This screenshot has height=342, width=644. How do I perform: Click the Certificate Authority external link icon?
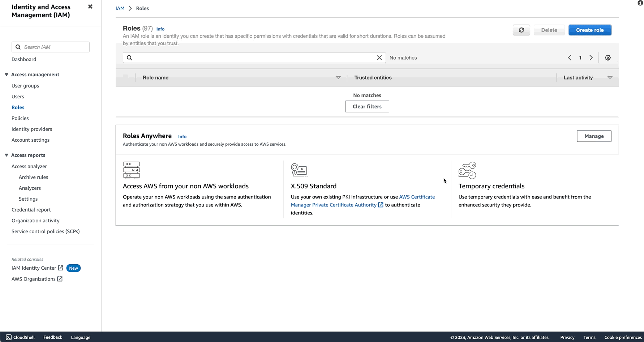click(x=381, y=205)
